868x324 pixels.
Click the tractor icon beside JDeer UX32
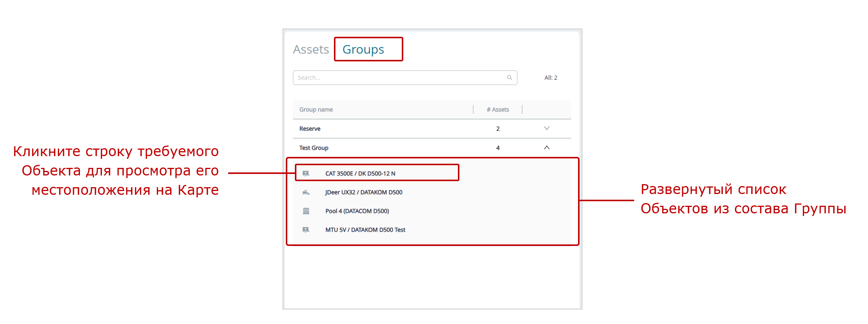coord(306,193)
